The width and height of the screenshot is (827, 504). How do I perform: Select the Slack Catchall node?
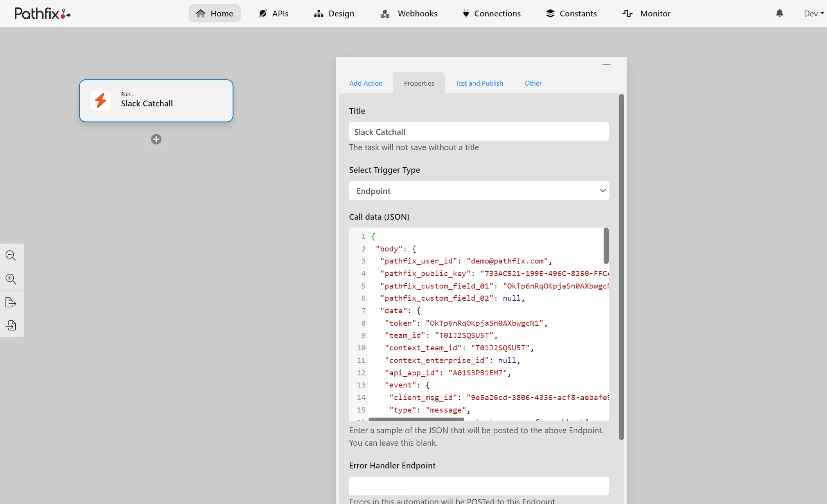pyautogui.click(x=156, y=101)
